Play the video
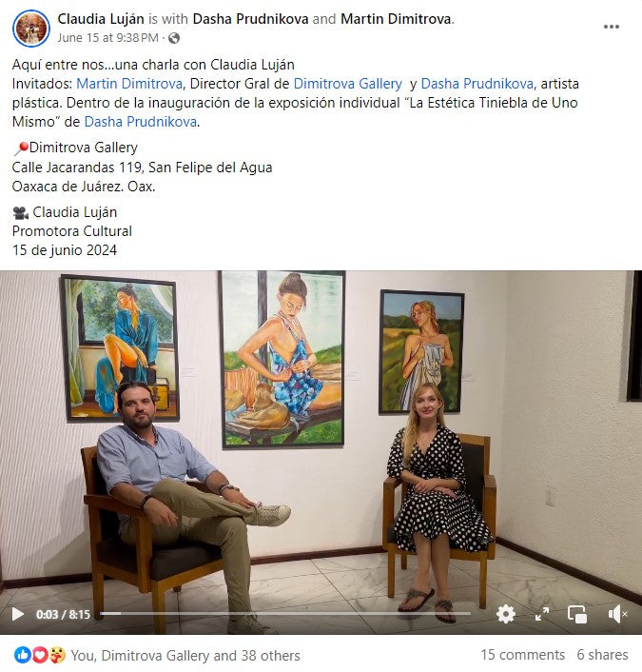The width and height of the screenshot is (642, 672). (17, 614)
